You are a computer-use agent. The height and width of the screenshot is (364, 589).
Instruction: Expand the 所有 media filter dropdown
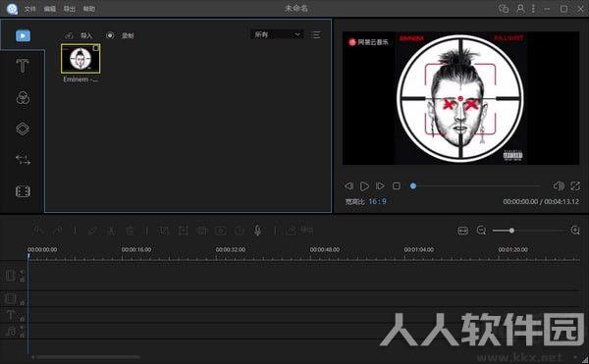[x=277, y=34]
